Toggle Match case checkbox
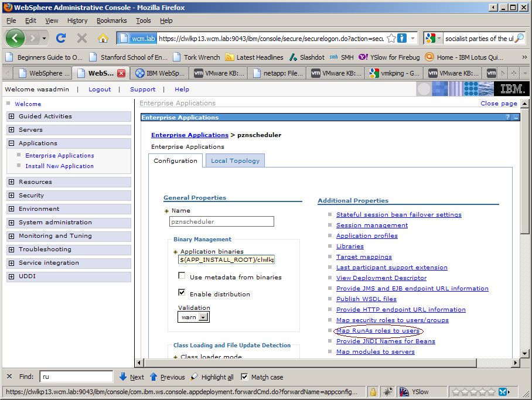 [244, 377]
